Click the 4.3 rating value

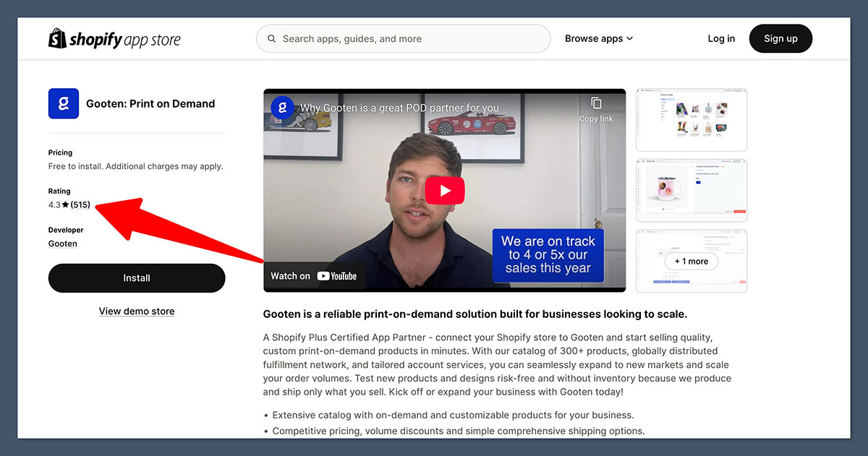pos(54,205)
